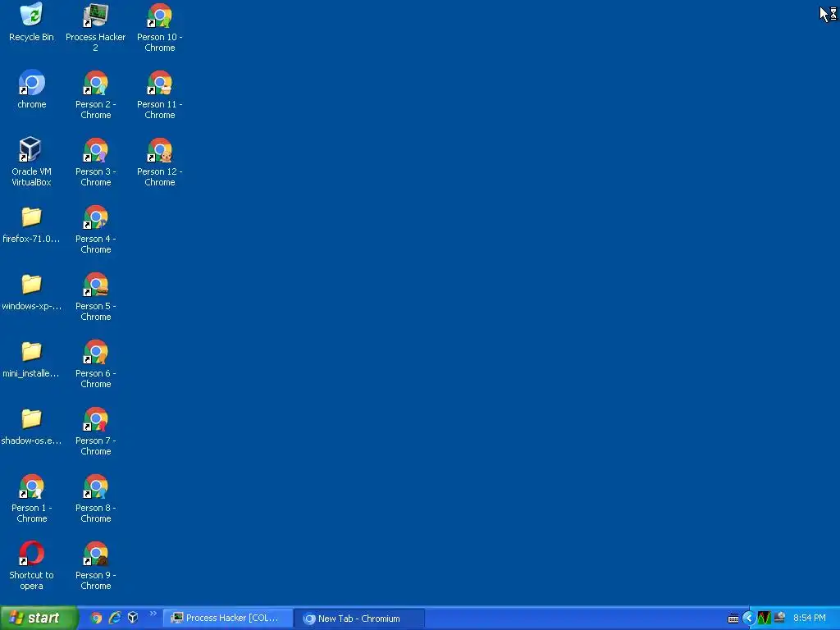
Task: Select the Person 2 - Chrome shortcut
Action: [x=95, y=95]
